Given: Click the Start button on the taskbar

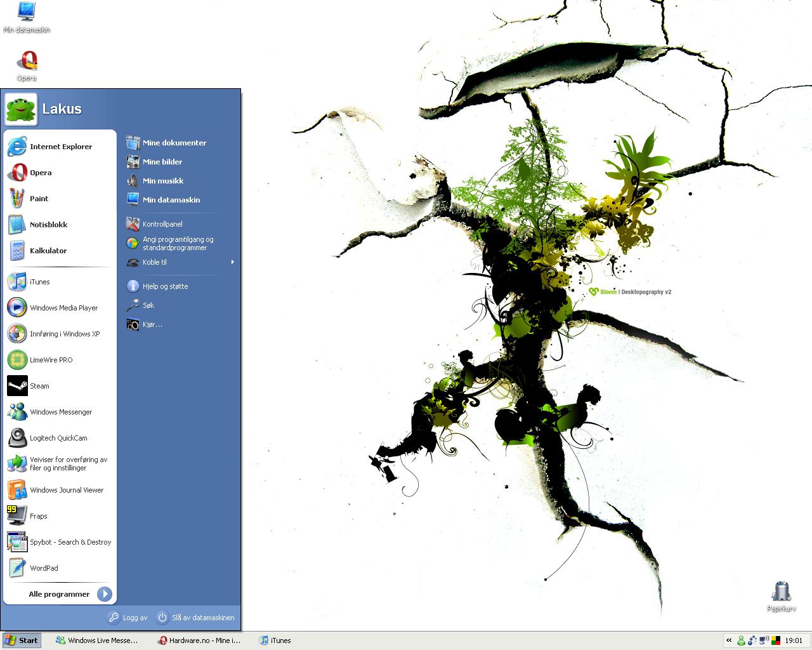Looking at the screenshot, I should pos(21,640).
